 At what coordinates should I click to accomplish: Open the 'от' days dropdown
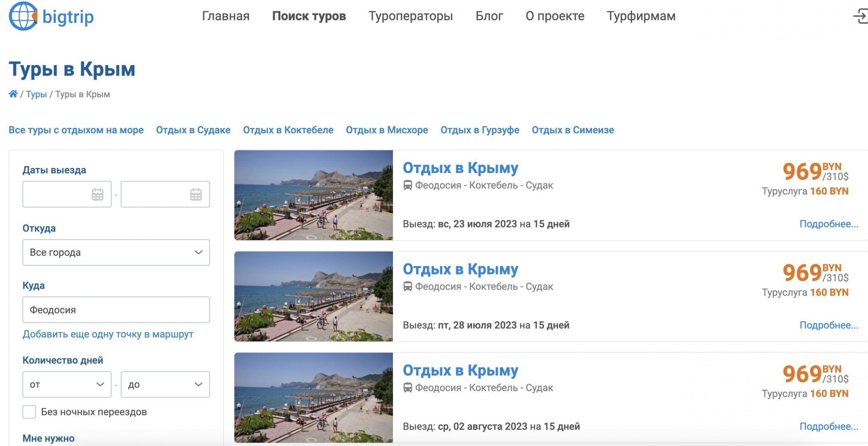[x=66, y=384]
